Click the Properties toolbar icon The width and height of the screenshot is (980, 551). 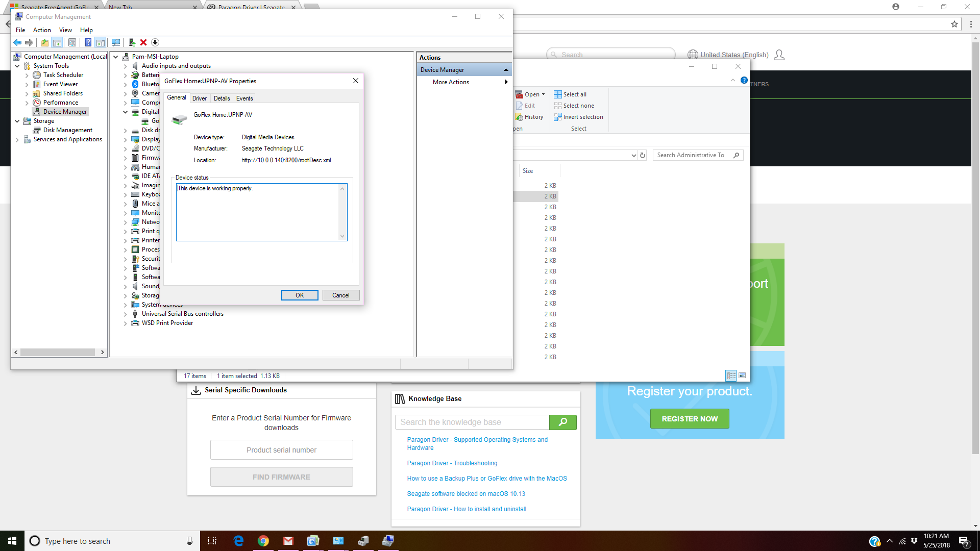72,43
